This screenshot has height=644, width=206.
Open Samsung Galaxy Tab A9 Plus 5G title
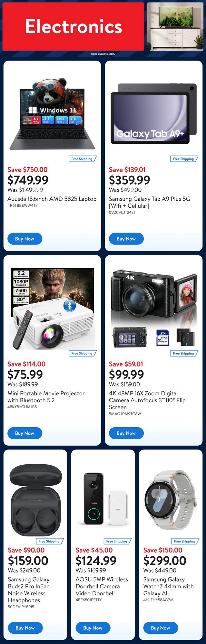150,202
